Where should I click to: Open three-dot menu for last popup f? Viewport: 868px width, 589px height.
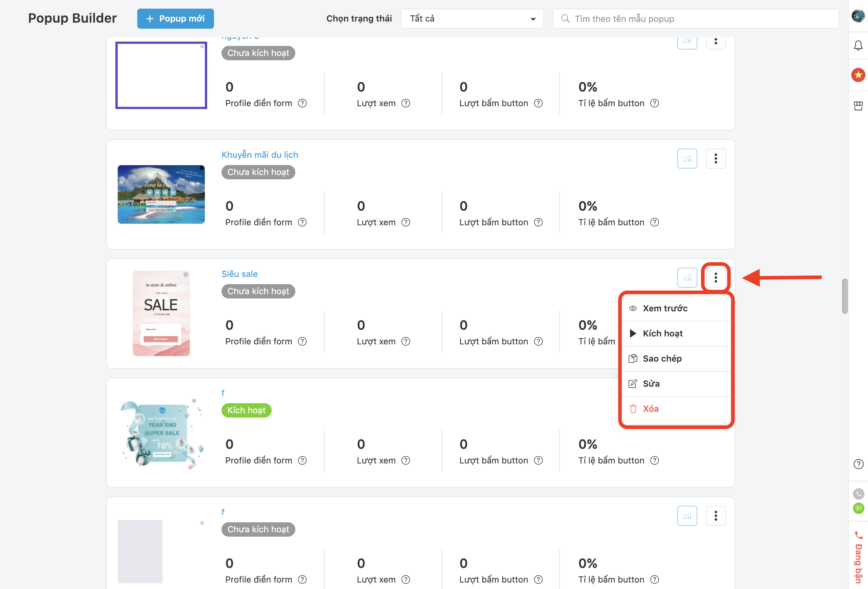715,516
